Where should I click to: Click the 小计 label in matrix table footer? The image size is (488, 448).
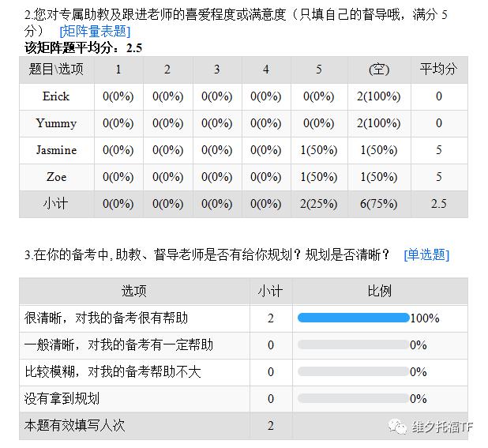tap(56, 204)
